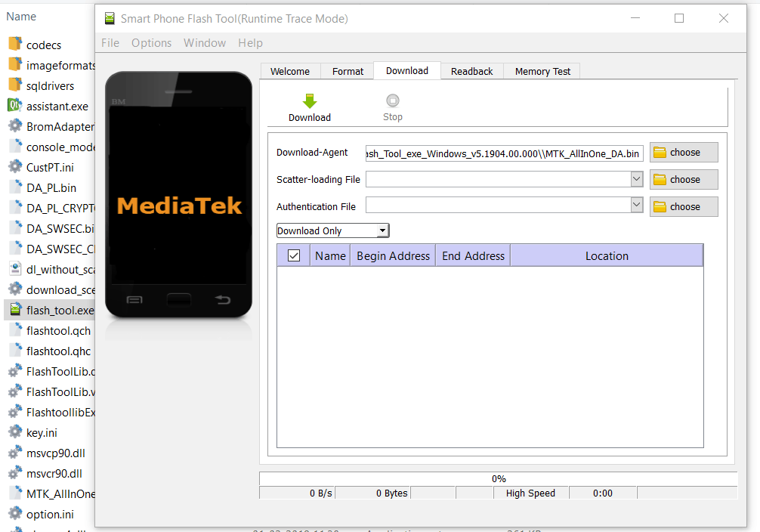Screen dimensions: 760x532
Task: Start download with the green Download icon
Action: click(x=309, y=102)
